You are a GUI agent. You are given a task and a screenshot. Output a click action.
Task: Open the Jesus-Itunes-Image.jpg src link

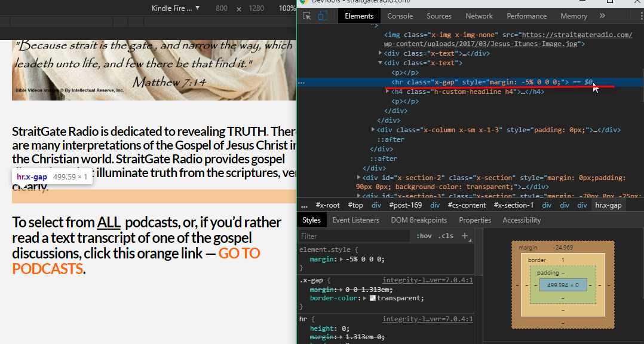coord(508,39)
